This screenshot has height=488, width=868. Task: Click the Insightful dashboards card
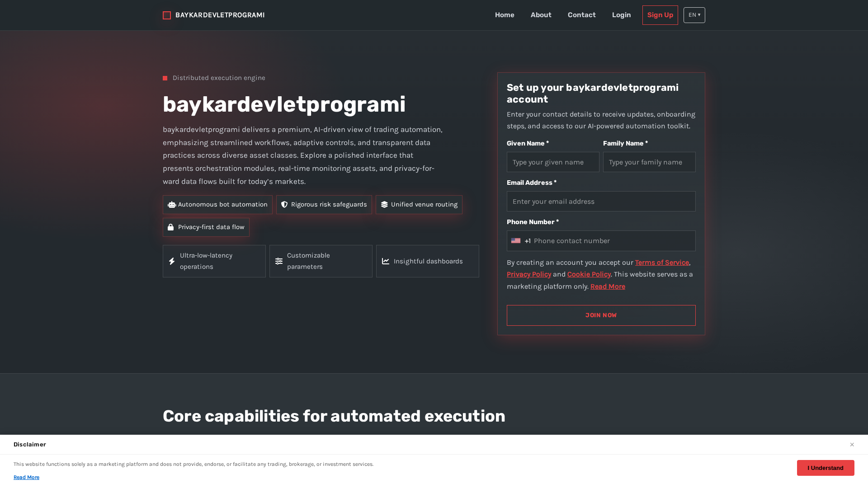click(428, 261)
